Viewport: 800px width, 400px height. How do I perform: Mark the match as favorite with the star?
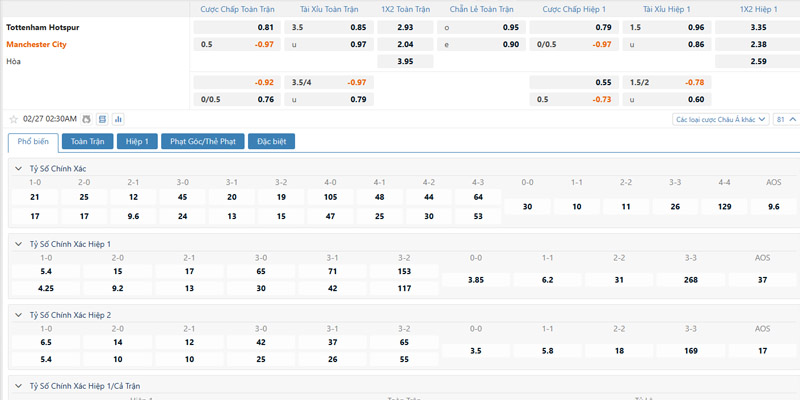14,119
